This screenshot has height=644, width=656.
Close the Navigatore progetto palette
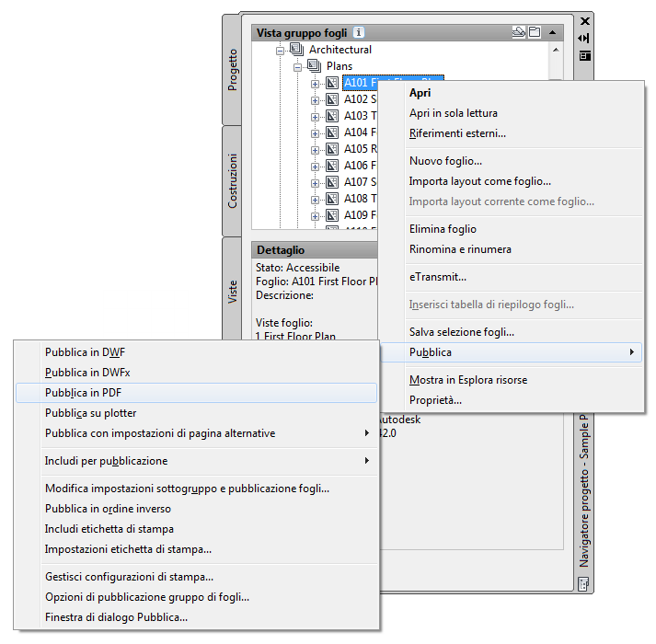(585, 21)
